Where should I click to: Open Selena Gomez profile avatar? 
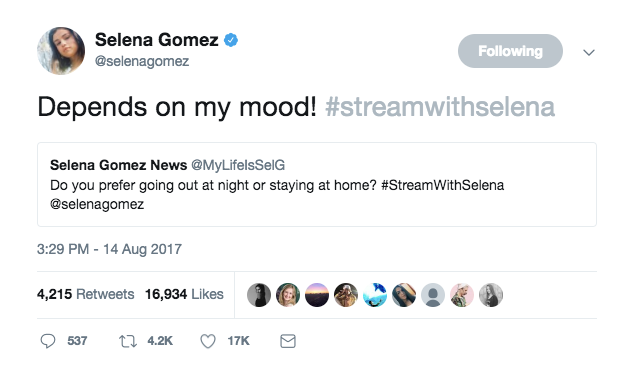(61, 51)
